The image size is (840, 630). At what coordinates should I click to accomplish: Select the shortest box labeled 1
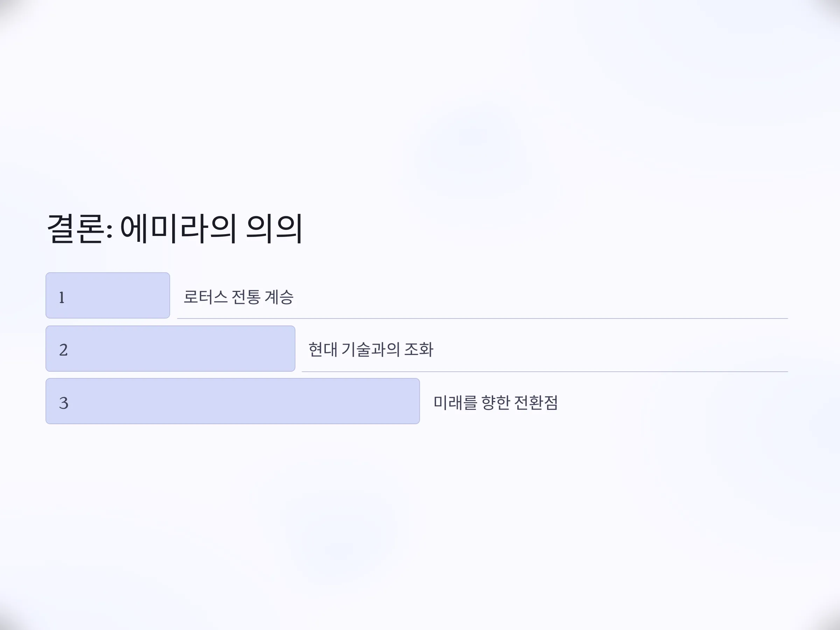point(108,295)
